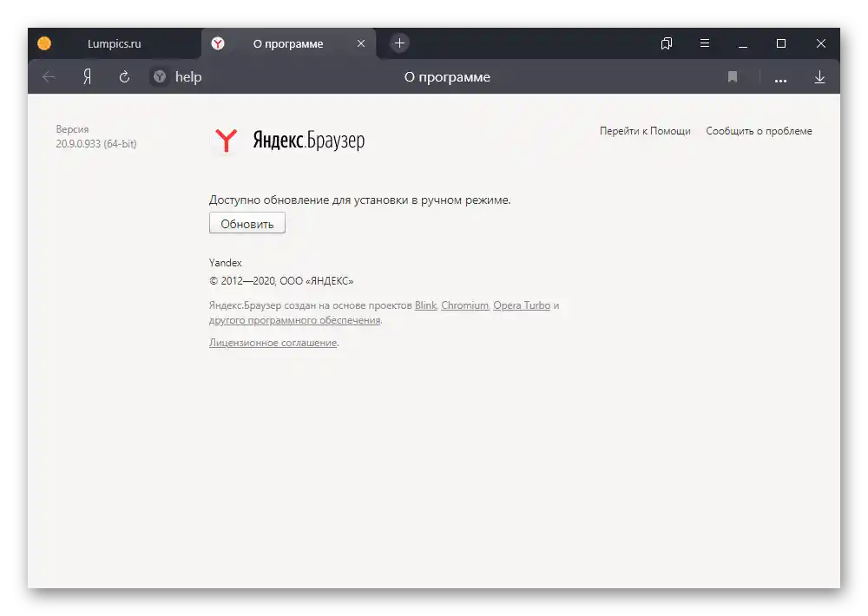Click the Яндекс.Браузер heading text
Screen dimensions: 868x616
pyautogui.click(x=309, y=141)
